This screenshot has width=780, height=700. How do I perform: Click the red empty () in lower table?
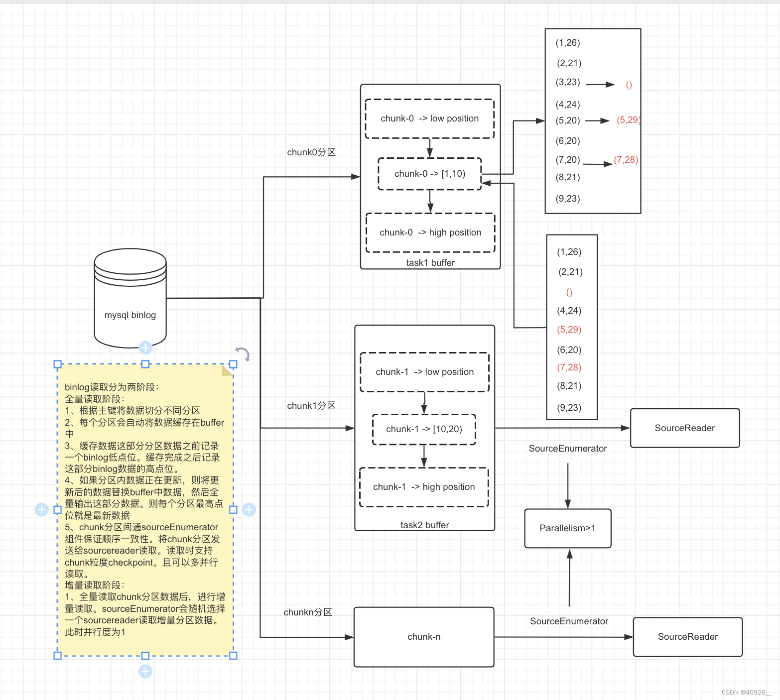click(x=569, y=292)
